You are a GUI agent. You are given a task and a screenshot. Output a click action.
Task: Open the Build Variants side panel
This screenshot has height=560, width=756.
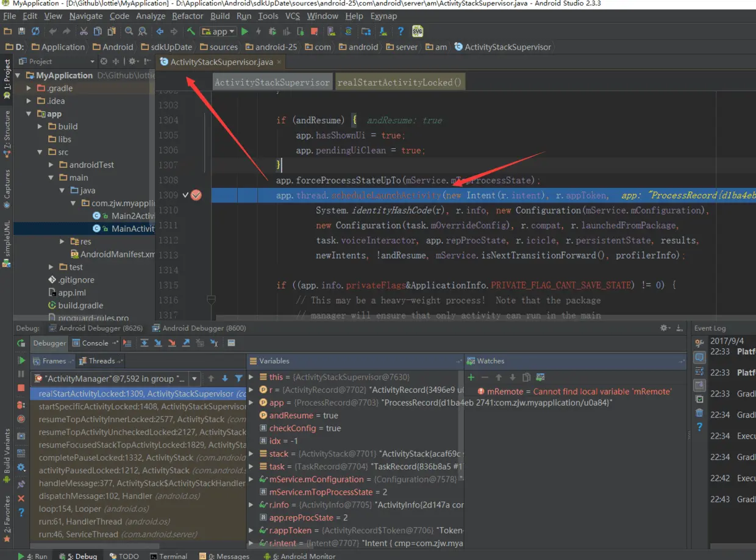pyautogui.click(x=7, y=456)
